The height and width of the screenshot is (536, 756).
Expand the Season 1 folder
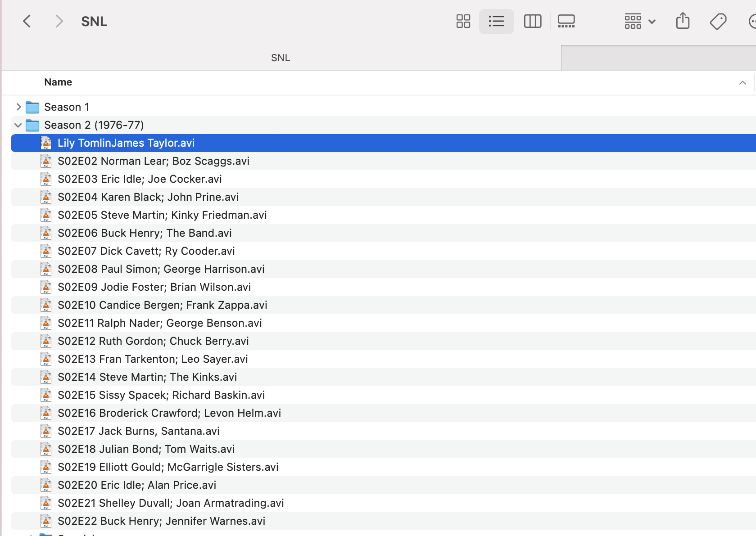click(18, 107)
